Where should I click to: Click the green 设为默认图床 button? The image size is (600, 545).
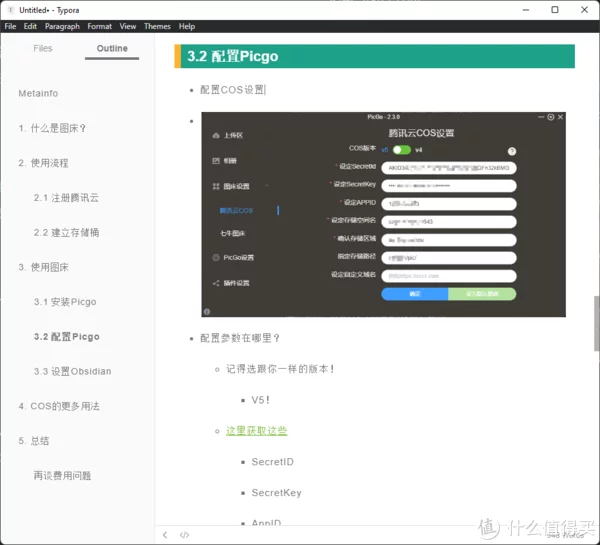tap(482, 294)
